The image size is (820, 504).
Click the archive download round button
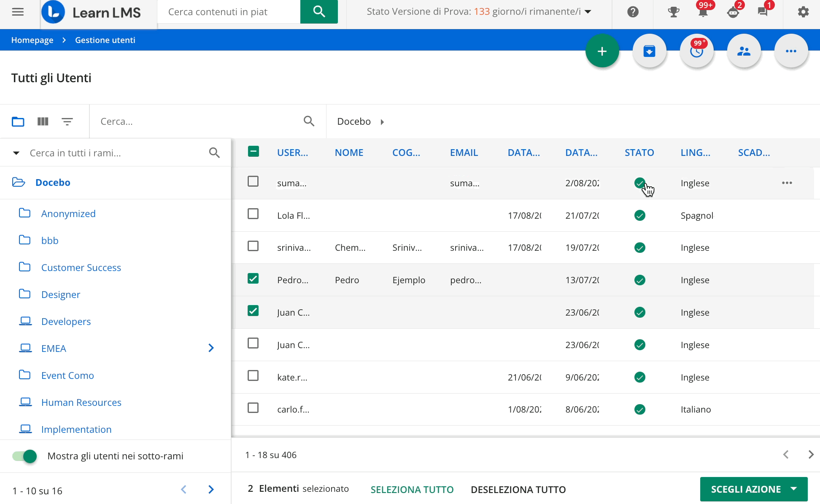click(x=650, y=51)
